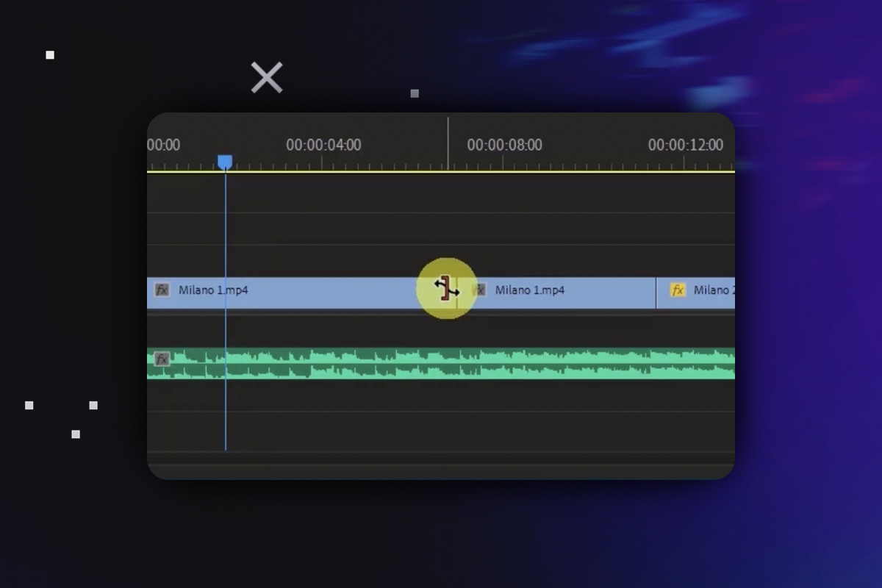Select the Milano 1.mp4 clip preceding Milano 2
The height and width of the screenshot is (588, 882).
(x=556, y=293)
